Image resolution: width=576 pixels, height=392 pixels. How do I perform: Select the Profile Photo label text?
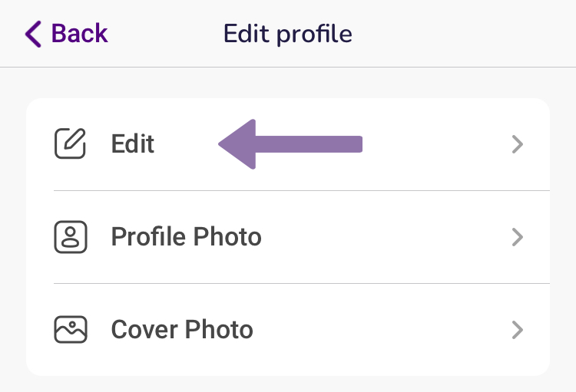point(187,236)
